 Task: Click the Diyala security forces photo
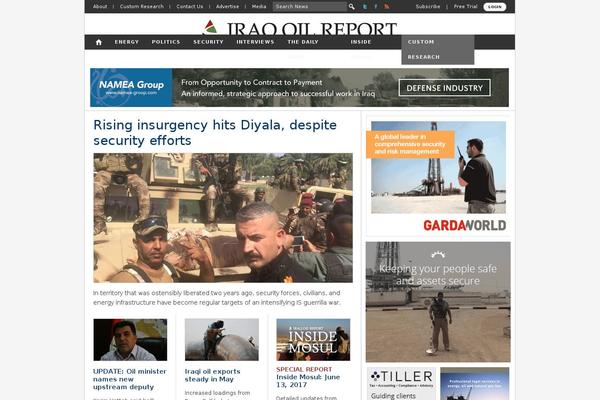pyautogui.click(x=223, y=218)
